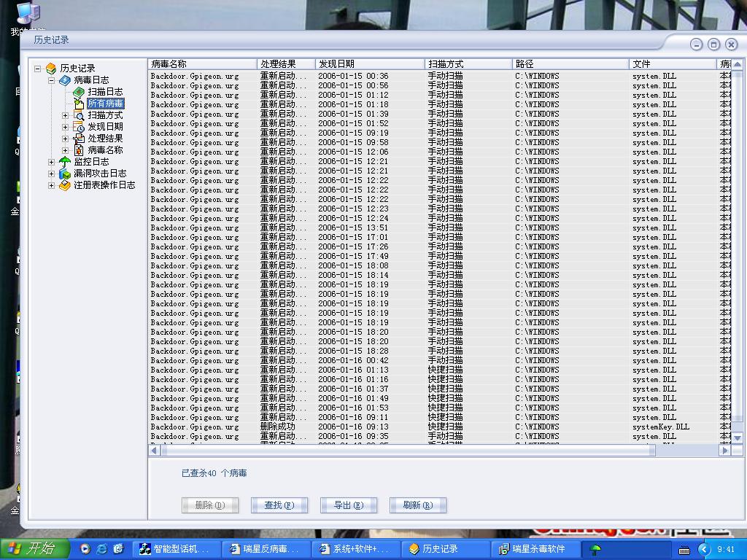The width and height of the screenshot is (747, 560).
Task: Expand the 病毒名称 tree node
Action: [x=65, y=150]
